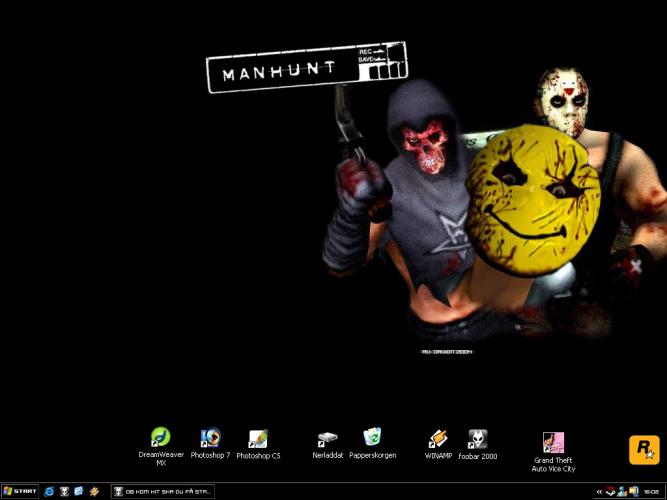667x500 pixels.
Task: Open the messenger tray icon
Action: [621, 491]
